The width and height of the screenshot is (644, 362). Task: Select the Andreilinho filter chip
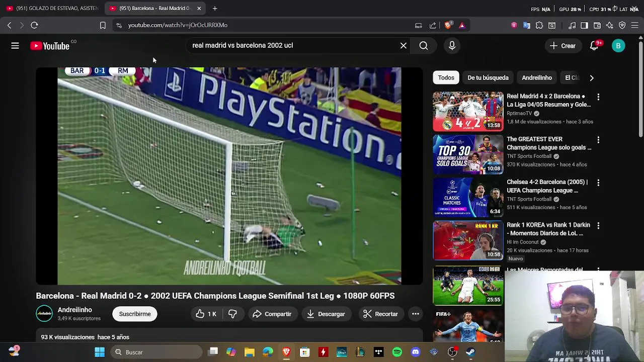pos(537,77)
